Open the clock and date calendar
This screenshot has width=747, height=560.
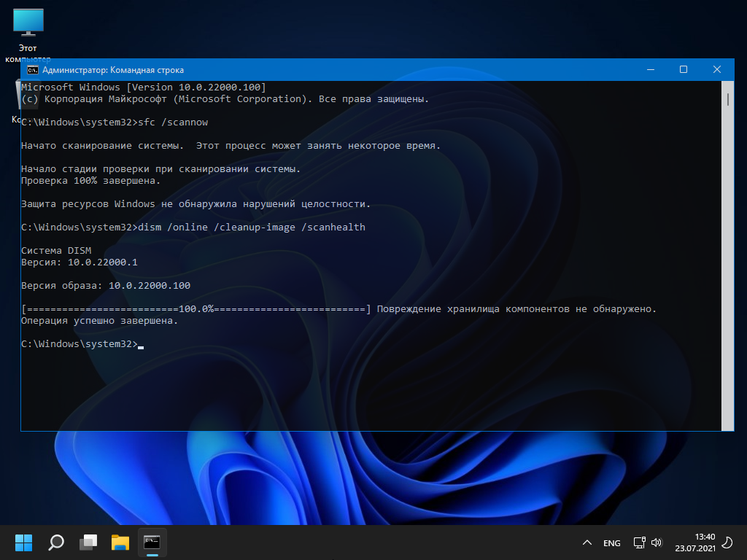pos(694,542)
